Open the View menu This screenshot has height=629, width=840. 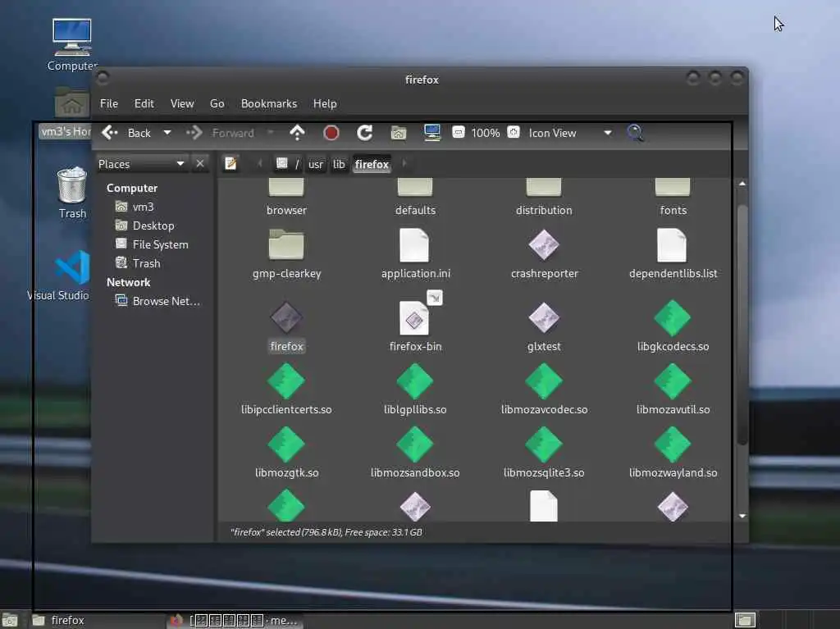click(x=182, y=103)
